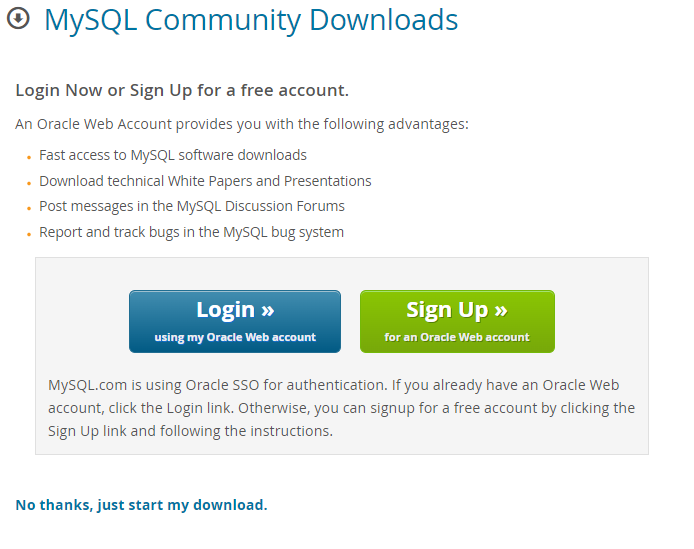Click 'using my Oracle Web account' subtitle

click(235, 337)
